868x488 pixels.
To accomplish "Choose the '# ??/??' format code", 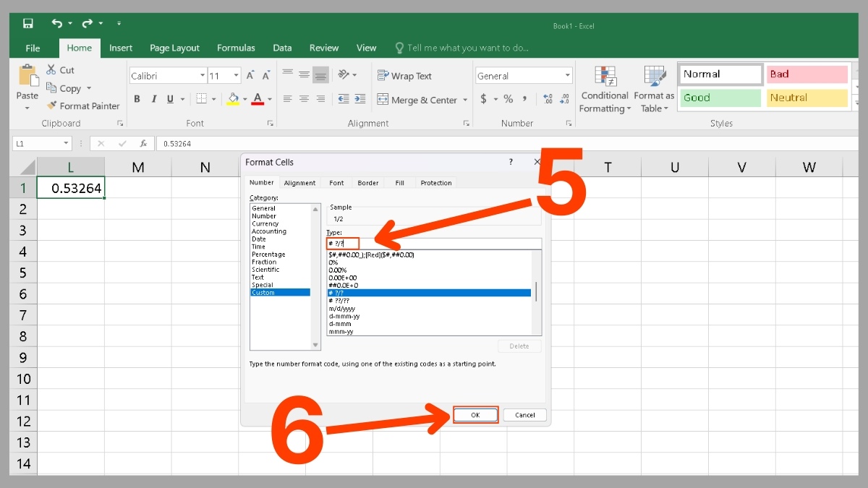I will 429,301.
